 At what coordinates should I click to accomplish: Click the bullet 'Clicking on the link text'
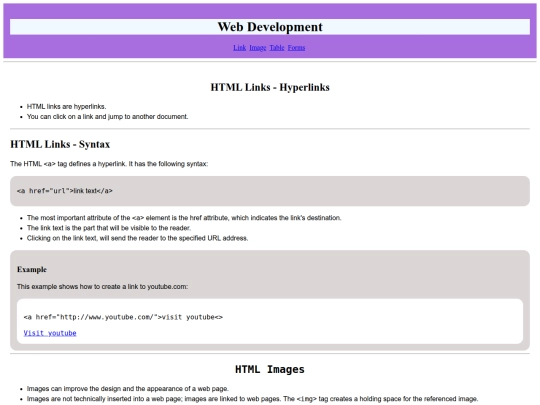[x=137, y=238]
